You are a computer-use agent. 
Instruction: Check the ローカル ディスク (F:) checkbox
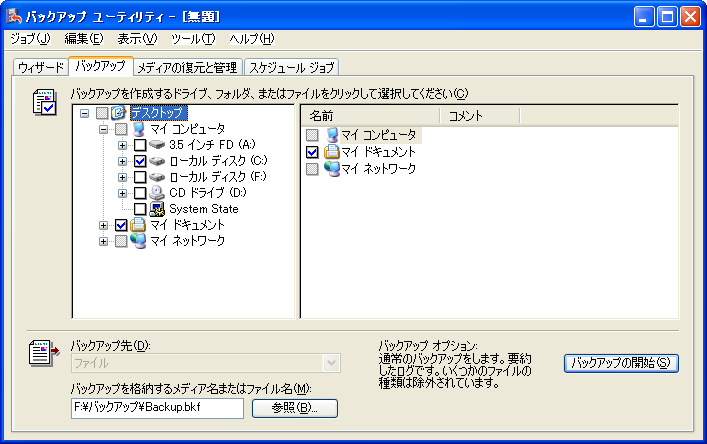pyautogui.click(x=140, y=177)
